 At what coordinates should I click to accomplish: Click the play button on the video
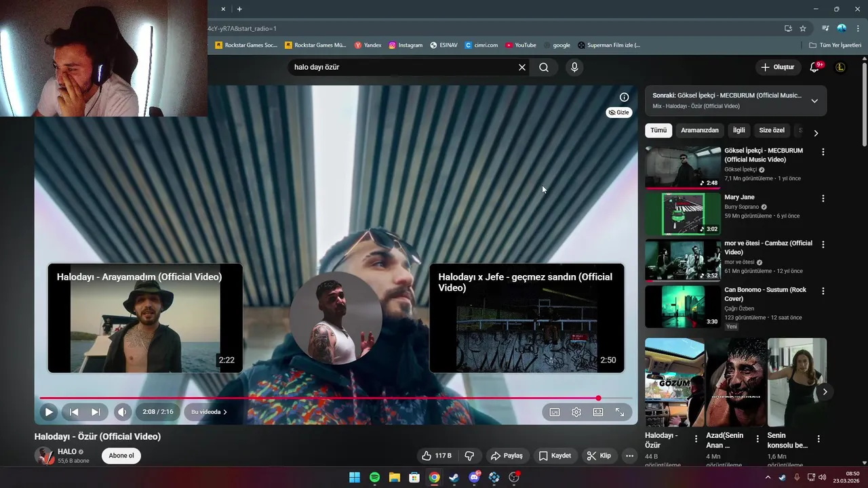(49, 411)
